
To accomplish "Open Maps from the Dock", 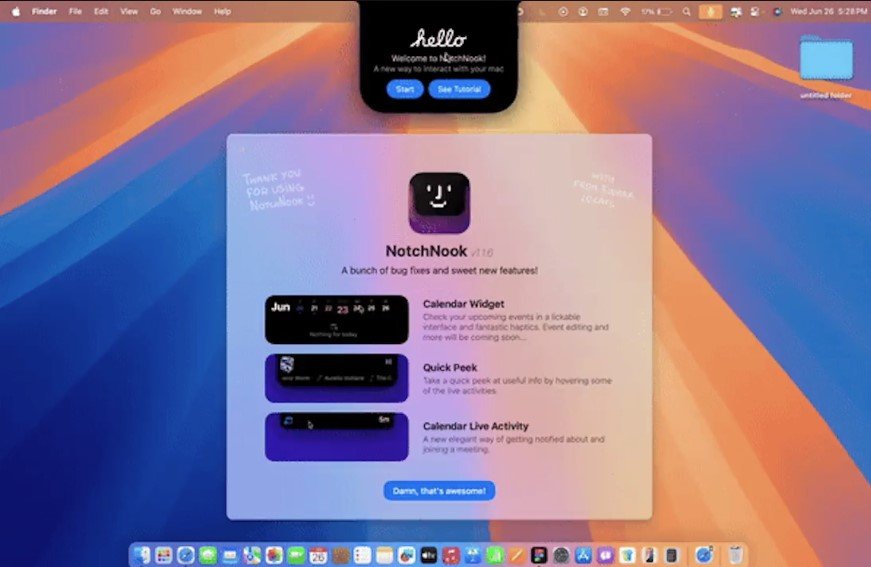I will click(252, 555).
